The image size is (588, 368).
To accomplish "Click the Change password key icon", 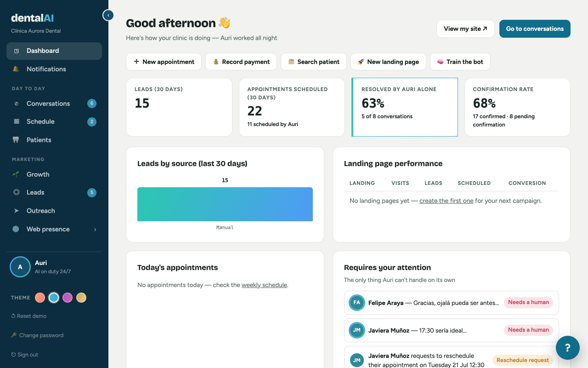I will click(x=14, y=335).
